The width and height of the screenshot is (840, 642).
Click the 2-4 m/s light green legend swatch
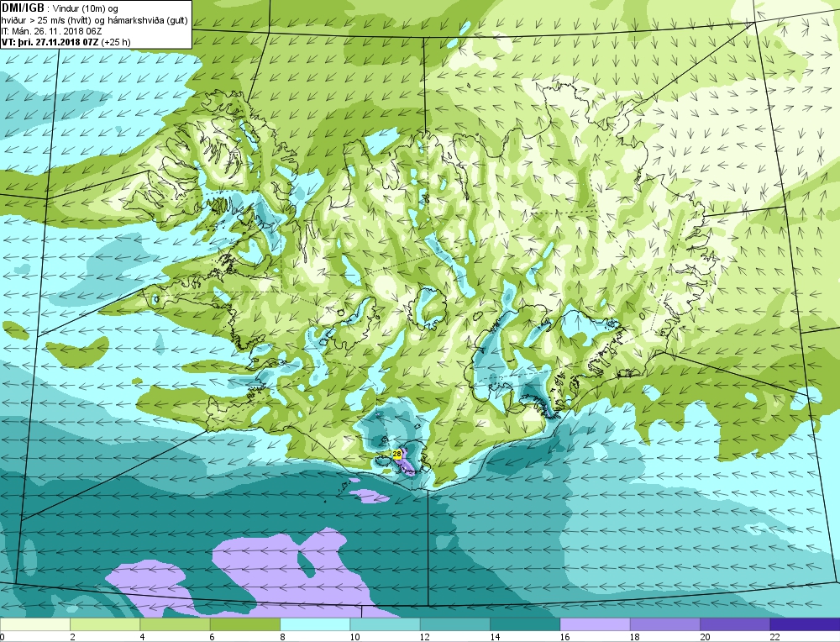point(105,624)
